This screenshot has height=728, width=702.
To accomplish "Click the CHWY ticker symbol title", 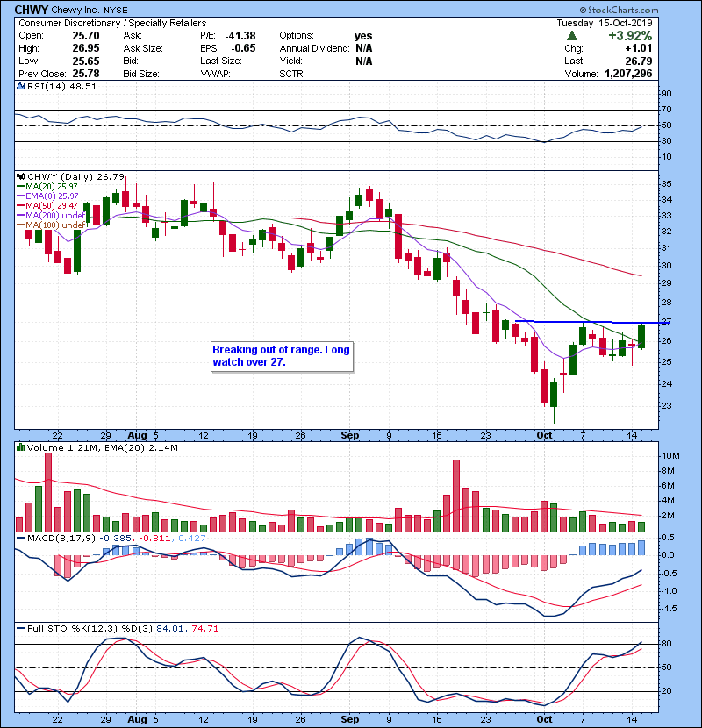I will point(32,10).
